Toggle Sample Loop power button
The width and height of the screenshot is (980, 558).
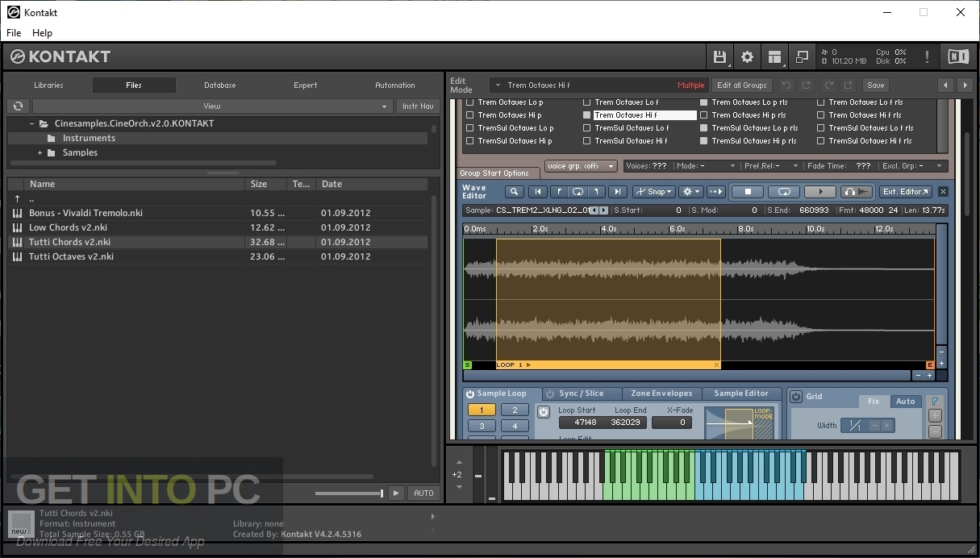pos(469,394)
